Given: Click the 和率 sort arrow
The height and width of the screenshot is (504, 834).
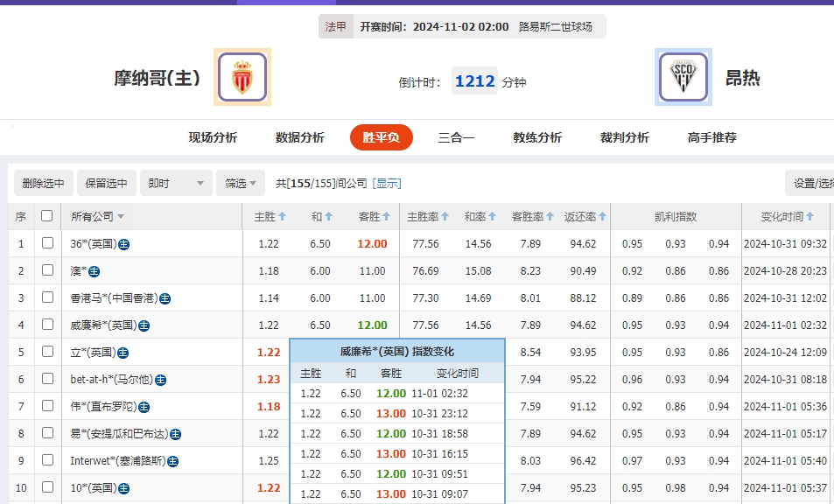Looking at the screenshot, I should pyautogui.click(x=492, y=216).
